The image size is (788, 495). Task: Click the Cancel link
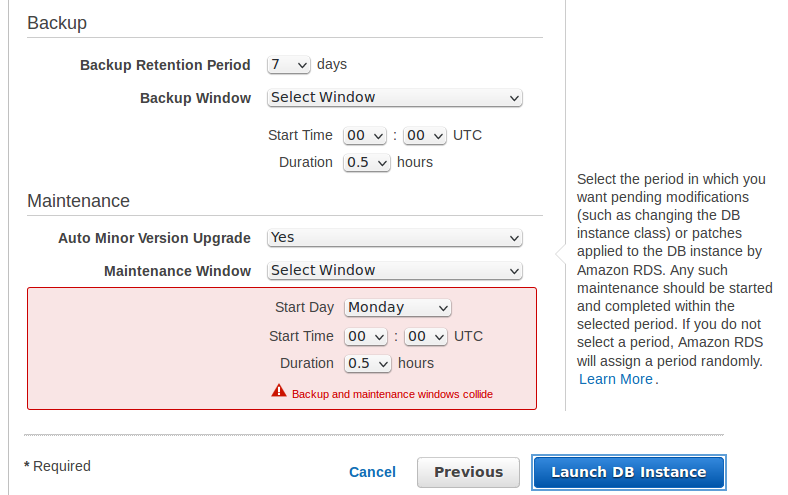point(372,472)
